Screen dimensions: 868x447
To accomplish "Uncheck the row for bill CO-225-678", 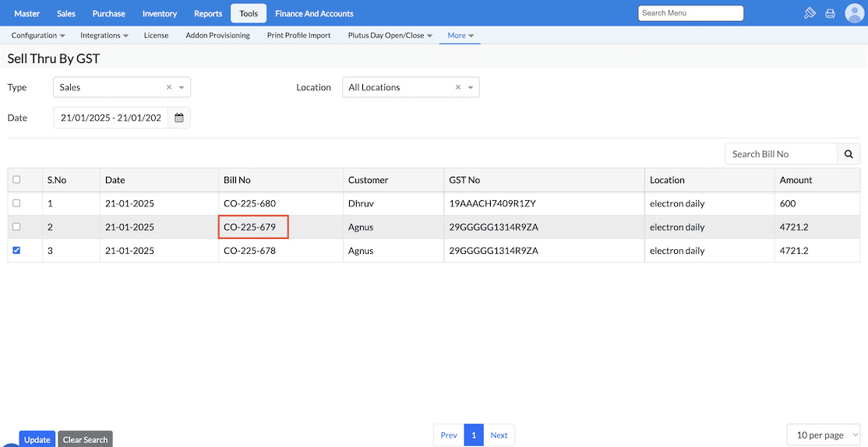I will coord(16,251).
